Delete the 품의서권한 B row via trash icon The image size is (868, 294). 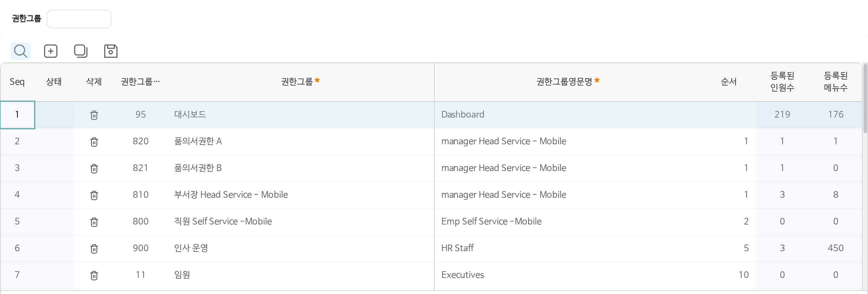coord(94,168)
